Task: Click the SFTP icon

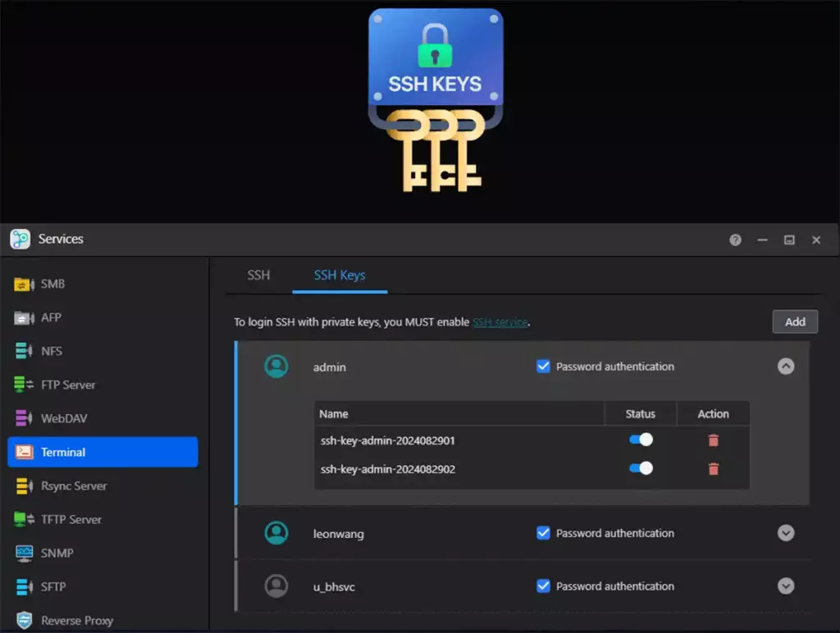Action: pyautogui.click(x=24, y=587)
